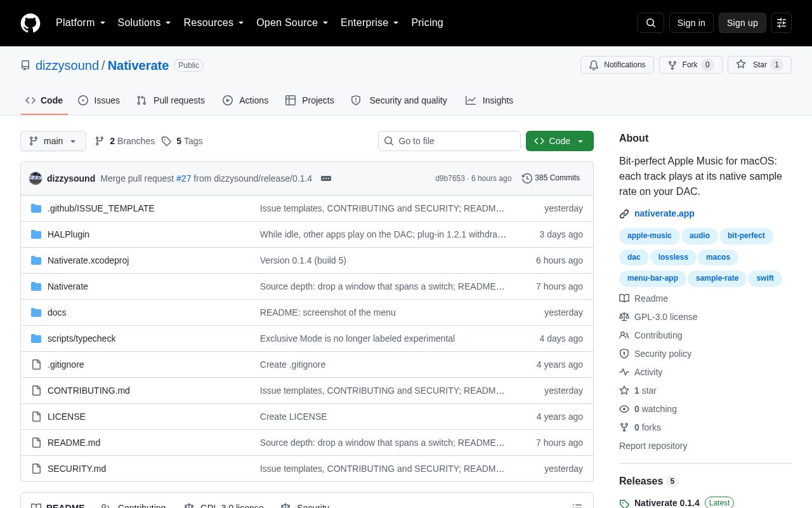Image resolution: width=812 pixels, height=508 pixels.
Task: Click the history clock icon beside 385 Commits
Action: point(527,178)
